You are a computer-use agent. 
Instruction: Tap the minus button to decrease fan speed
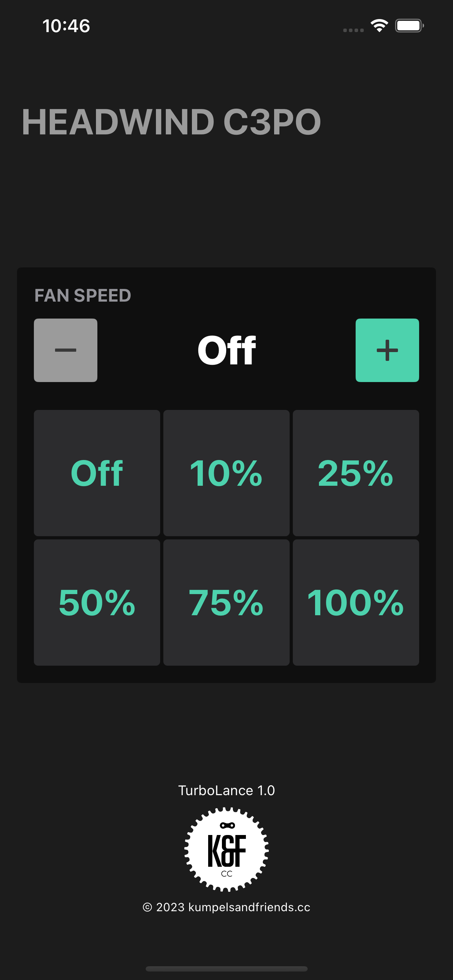pos(65,350)
